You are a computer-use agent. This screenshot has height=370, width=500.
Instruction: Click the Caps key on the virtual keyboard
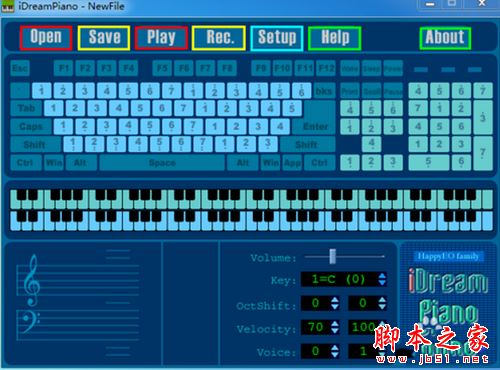coord(31,126)
